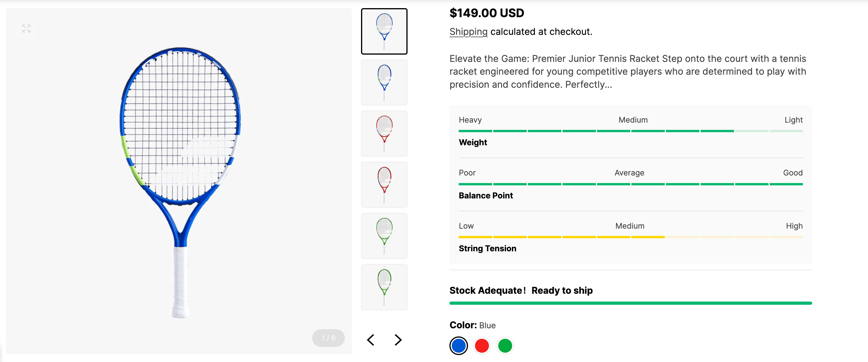
Task: Select the first blue racket thumbnail
Action: pos(384,31)
